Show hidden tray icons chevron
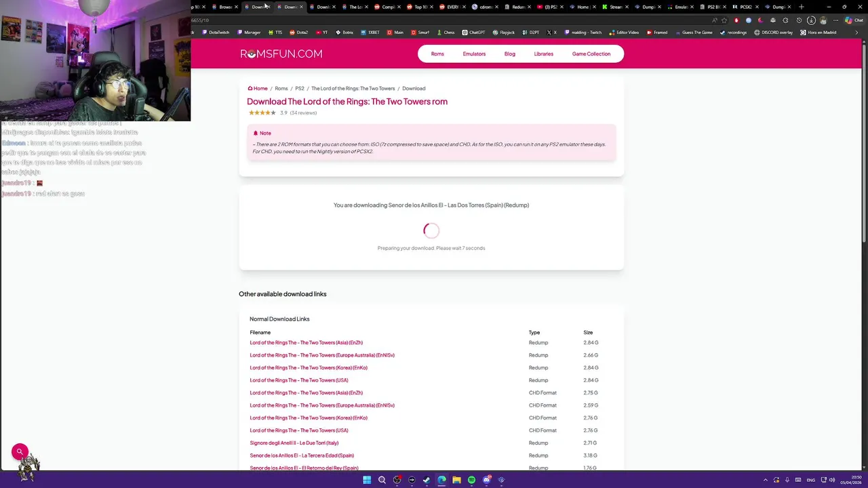 (x=766, y=480)
